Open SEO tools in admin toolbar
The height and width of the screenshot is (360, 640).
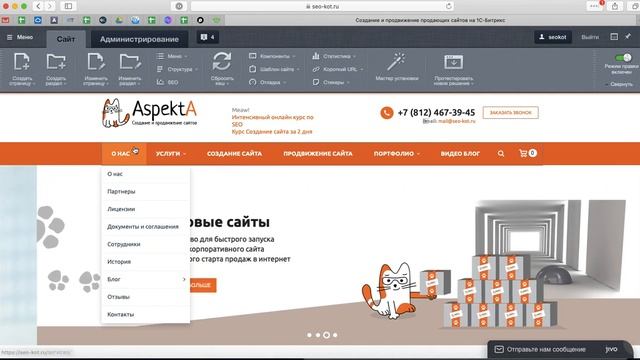tap(168, 82)
